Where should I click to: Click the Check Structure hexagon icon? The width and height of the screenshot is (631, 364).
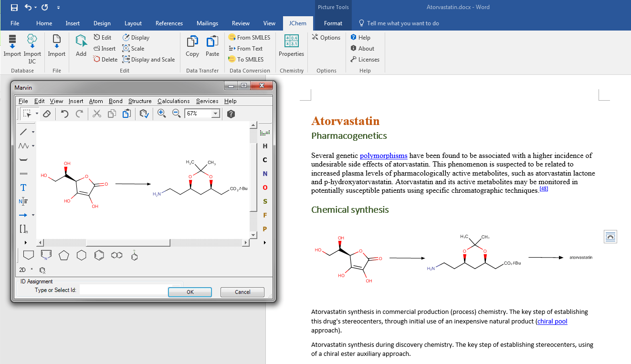click(x=144, y=114)
